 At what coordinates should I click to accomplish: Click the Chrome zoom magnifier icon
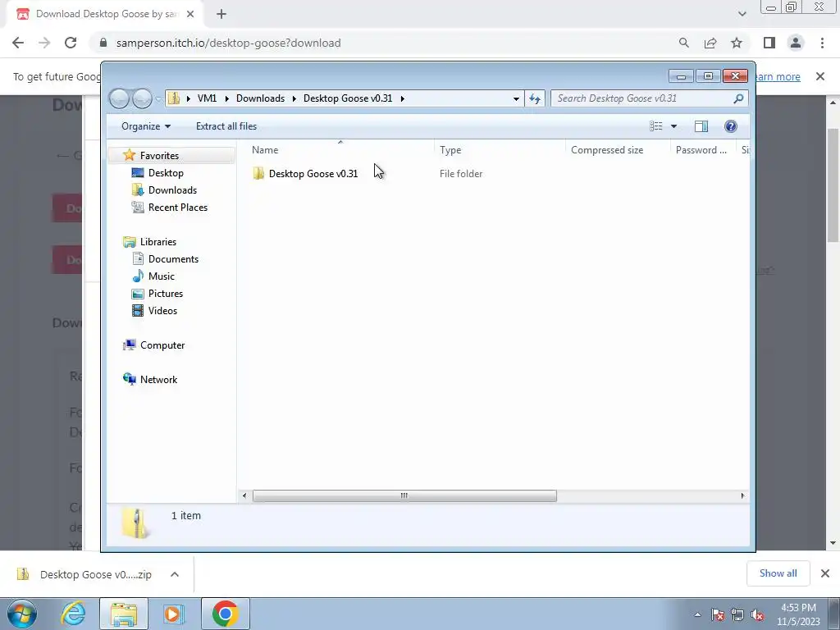683,43
